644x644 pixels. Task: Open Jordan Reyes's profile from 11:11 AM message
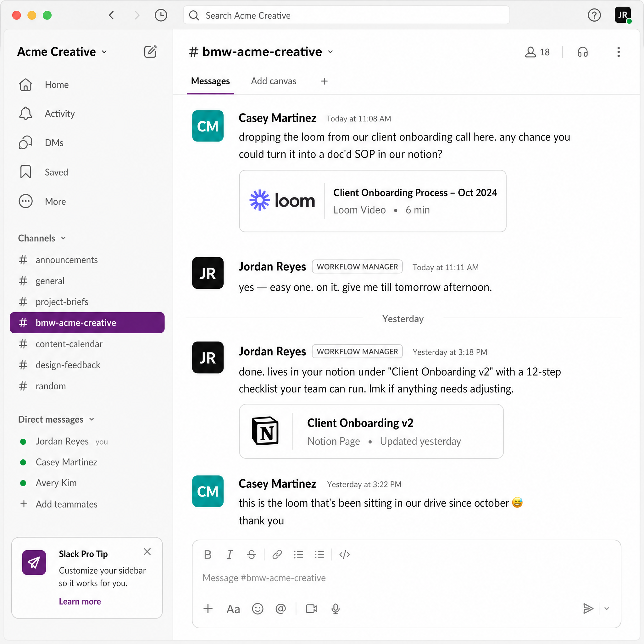(272, 267)
